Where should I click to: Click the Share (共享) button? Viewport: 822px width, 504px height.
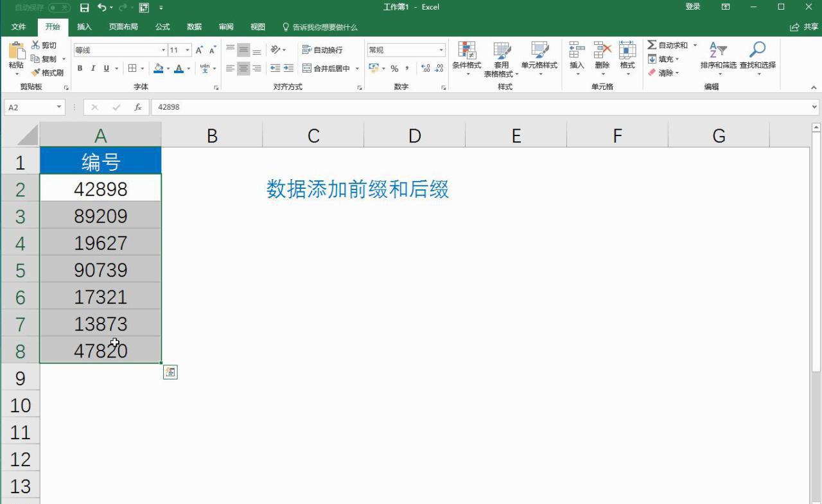804,27
